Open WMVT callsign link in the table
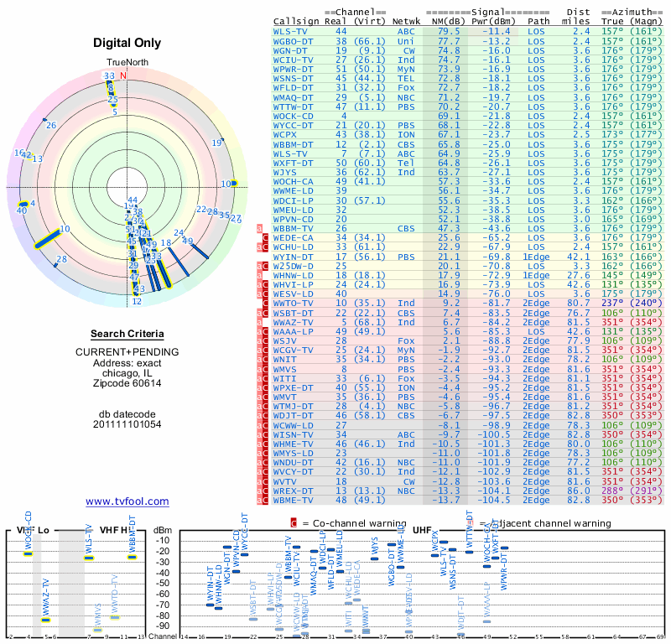This screenshot has width=671, height=644. [284, 397]
